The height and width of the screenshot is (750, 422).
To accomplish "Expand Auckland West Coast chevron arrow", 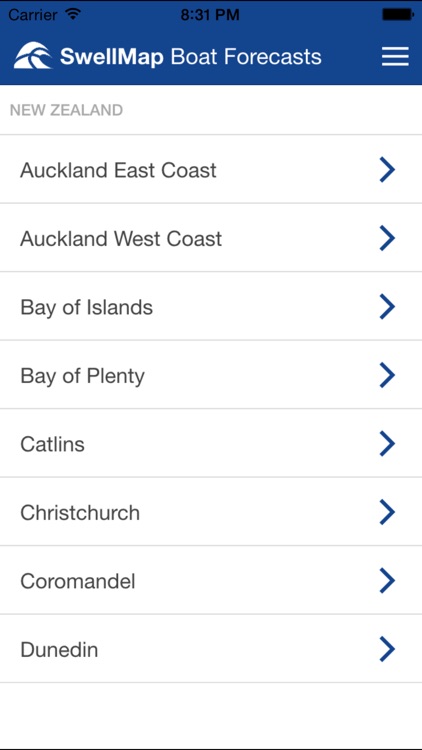I will pos(387,238).
